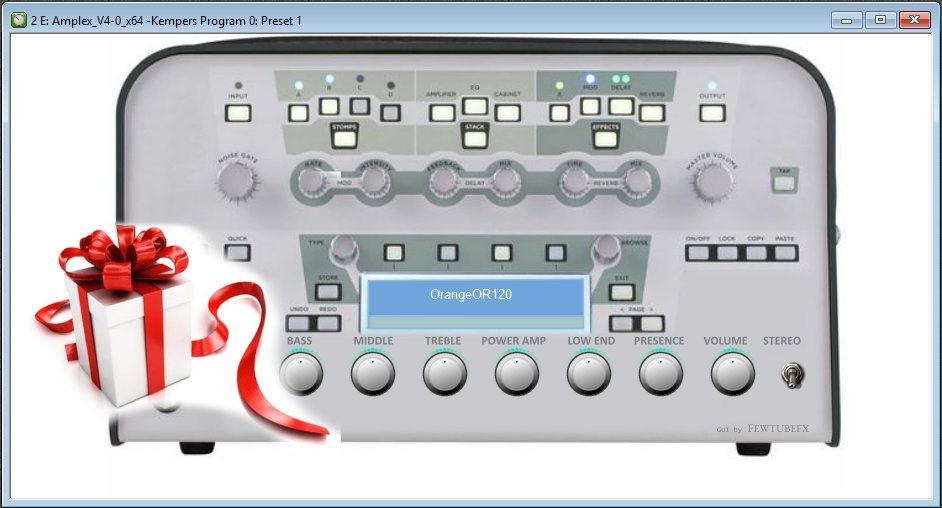The width and height of the screenshot is (942, 508).
Task: Click the first soft button above display
Action: tap(394, 252)
